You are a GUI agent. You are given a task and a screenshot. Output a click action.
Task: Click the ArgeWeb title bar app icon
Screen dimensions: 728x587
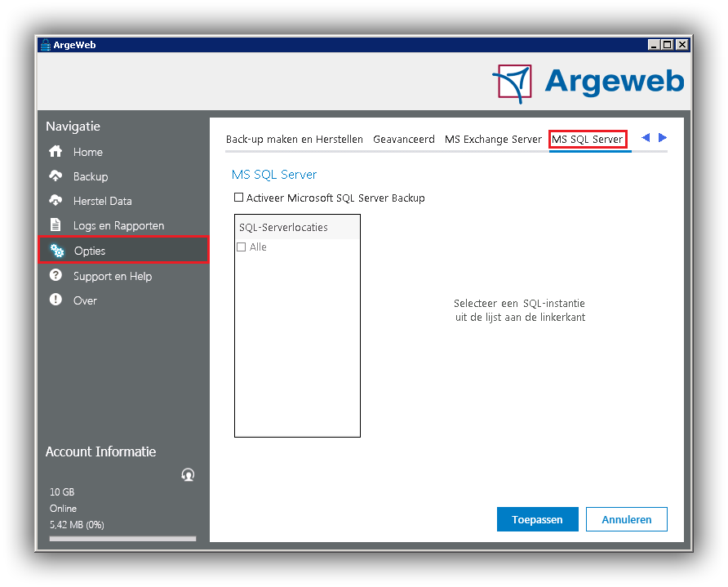coord(46,45)
